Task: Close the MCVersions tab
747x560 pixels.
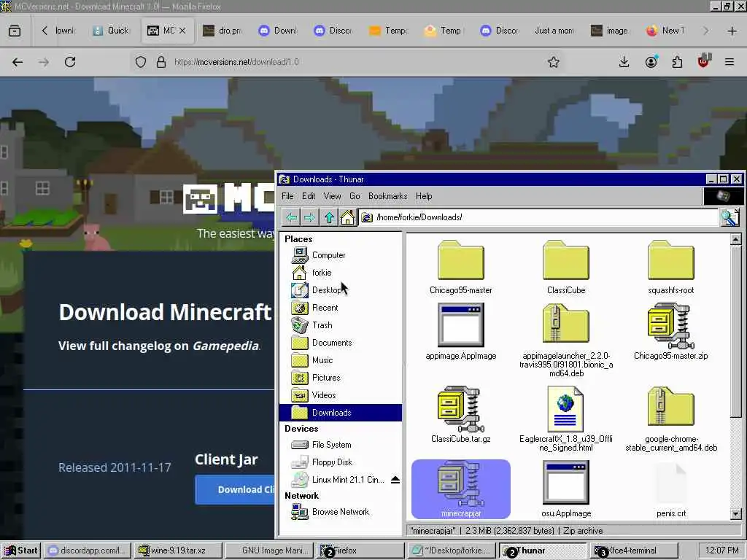Action: tap(182, 31)
